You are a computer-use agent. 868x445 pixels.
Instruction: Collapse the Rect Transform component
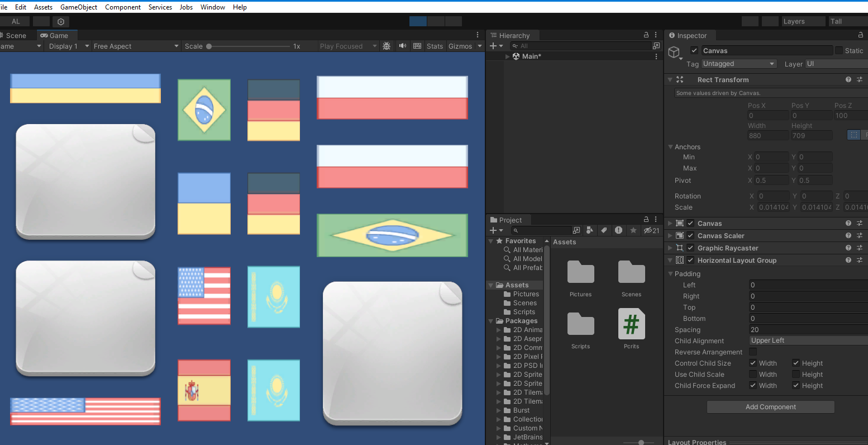[x=670, y=79]
